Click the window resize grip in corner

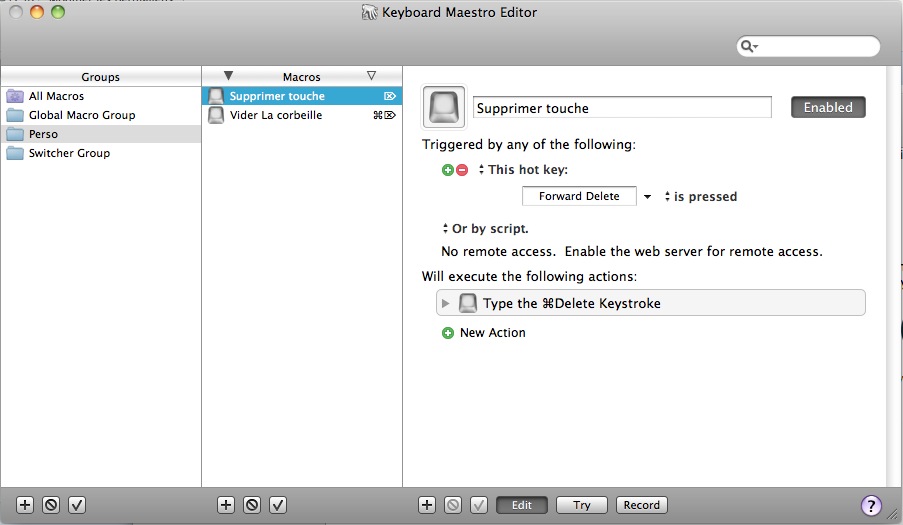click(x=892, y=515)
